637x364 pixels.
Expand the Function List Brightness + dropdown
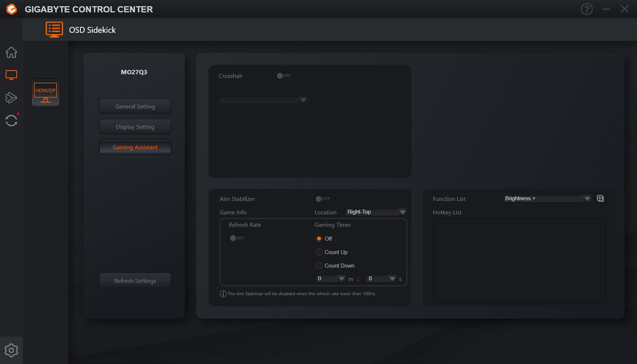547,198
